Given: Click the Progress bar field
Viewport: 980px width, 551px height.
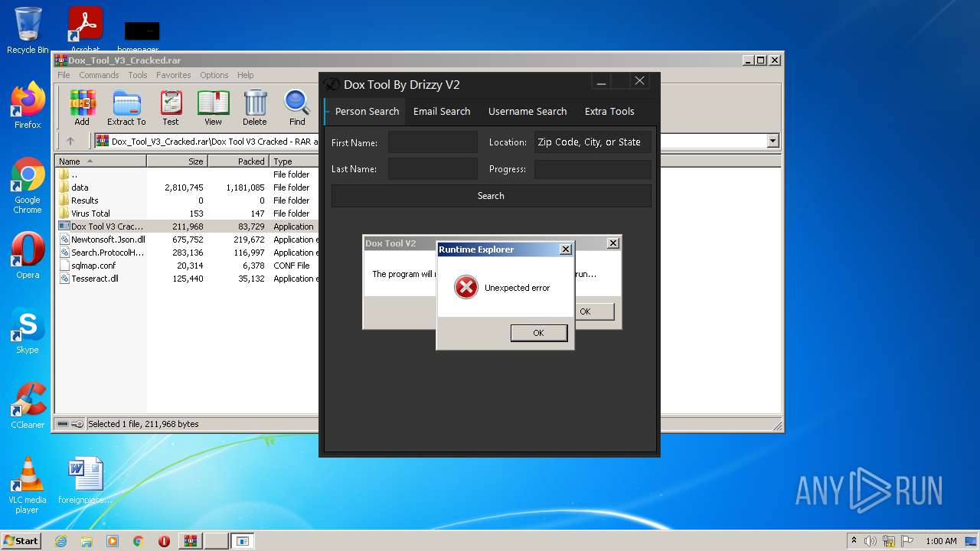Looking at the screenshot, I should coord(593,169).
